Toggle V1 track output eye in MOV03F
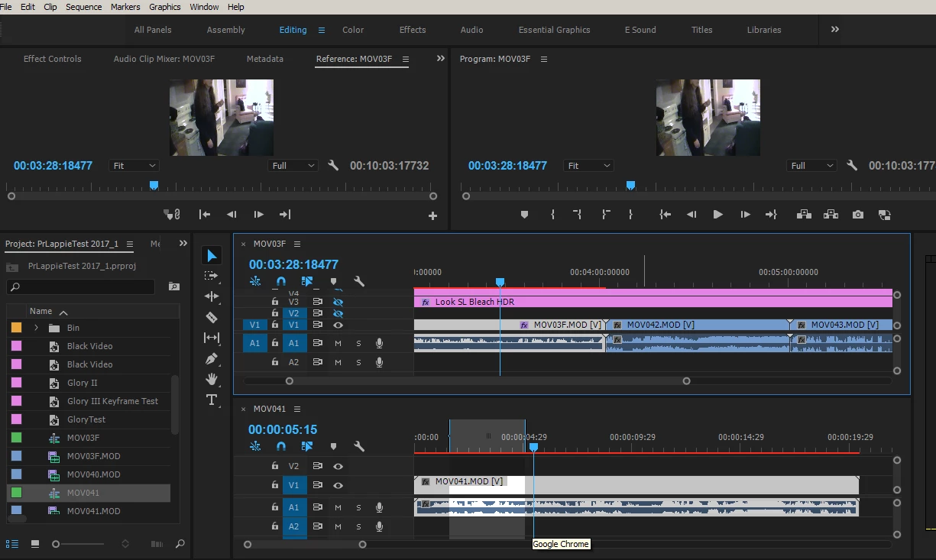The image size is (936, 560). [338, 325]
